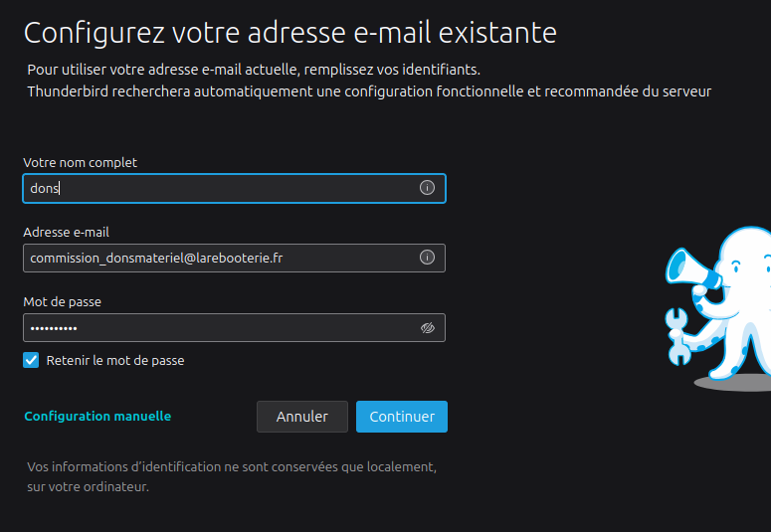Click the megaphone held by the octopus mascot

[x=684, y=266]
